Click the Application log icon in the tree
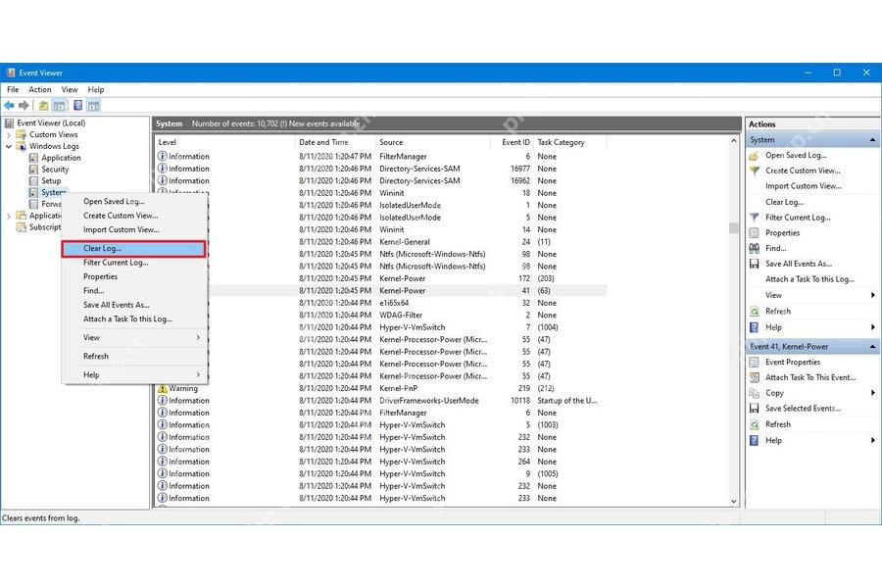Image resolution: width=882 pixels, height=588 pixels. [33, 158]
